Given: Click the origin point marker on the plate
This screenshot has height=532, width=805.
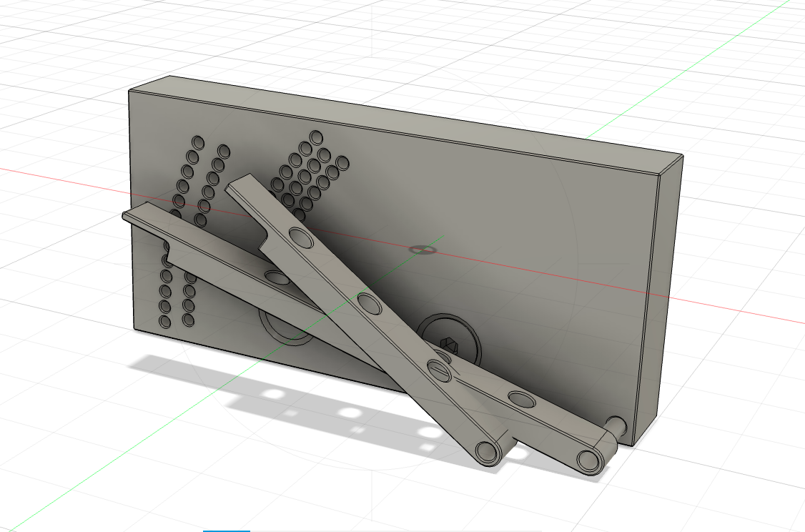Looking at the screenshot, I should click(x=423, y=250).
